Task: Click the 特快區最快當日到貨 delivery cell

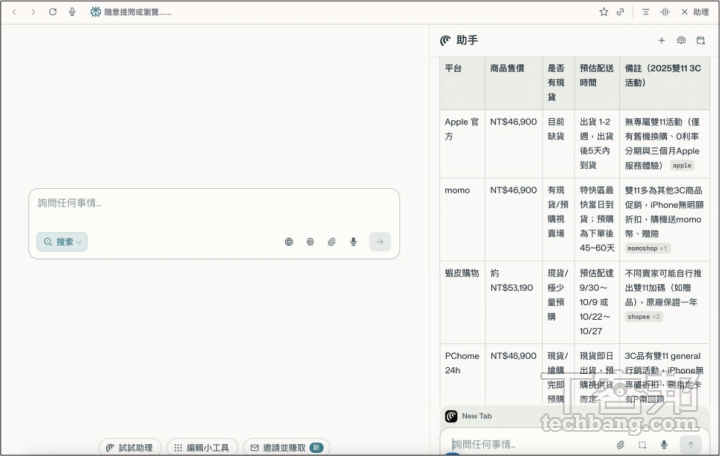Action: click(x=596, y=219)
